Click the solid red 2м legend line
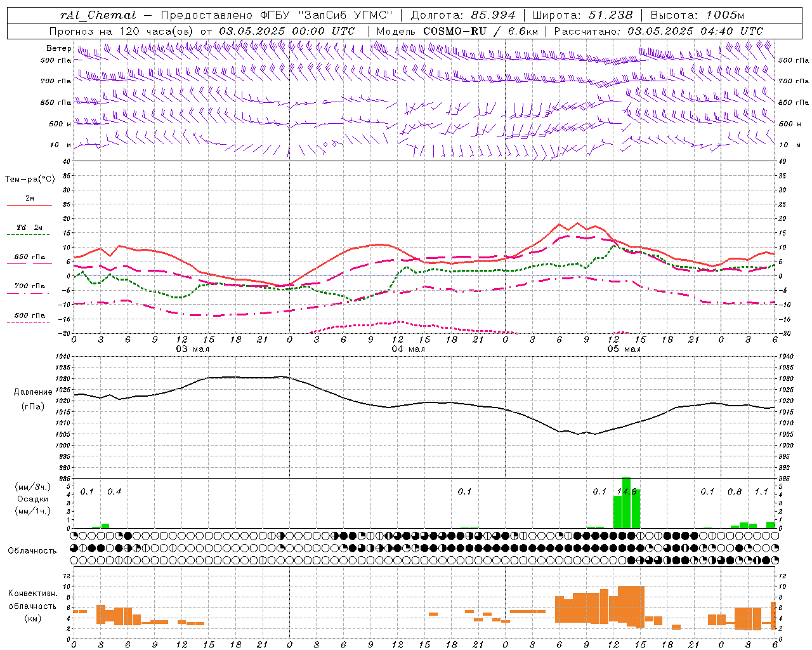812x650 pixels. click(29, 205)
